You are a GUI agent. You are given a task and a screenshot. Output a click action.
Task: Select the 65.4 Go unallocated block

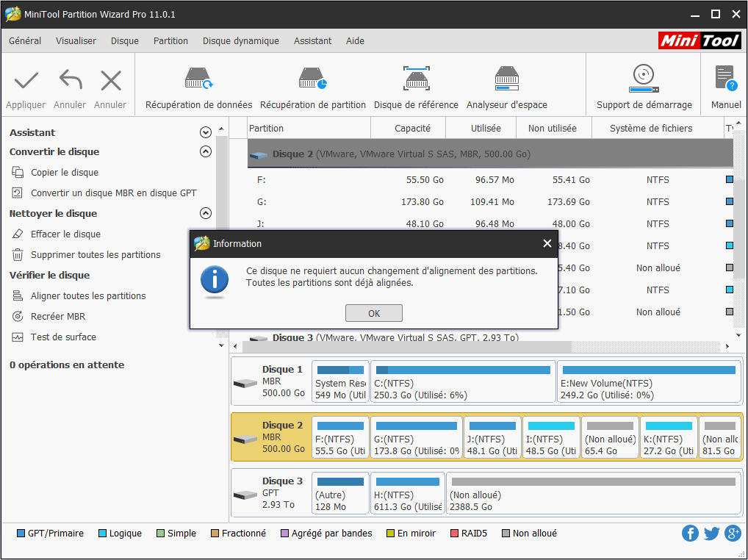[610, 438]
